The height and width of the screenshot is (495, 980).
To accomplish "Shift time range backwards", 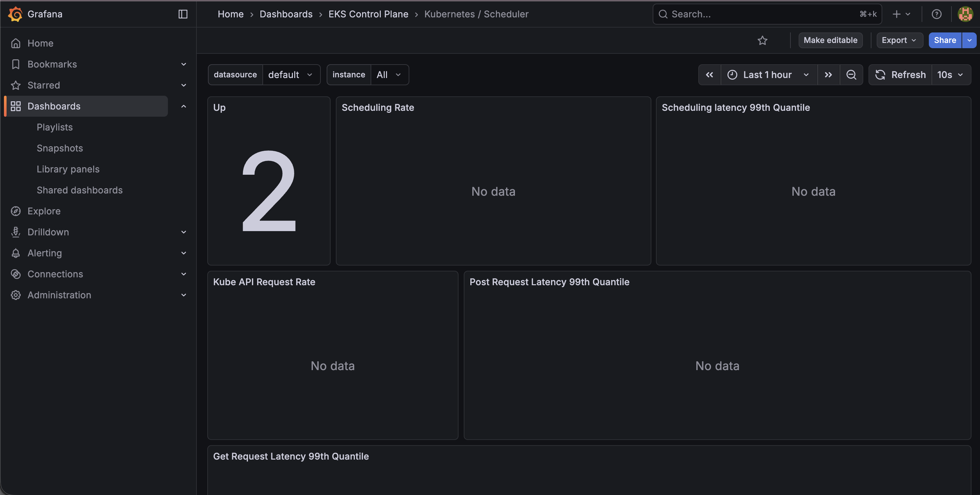I will coord(709,74).
